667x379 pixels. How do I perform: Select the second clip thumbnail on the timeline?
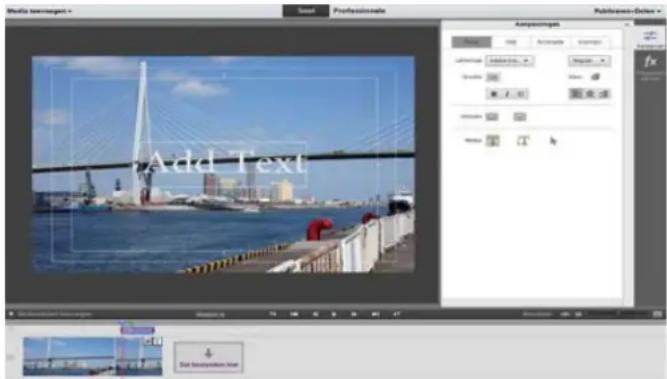(139, 356)
